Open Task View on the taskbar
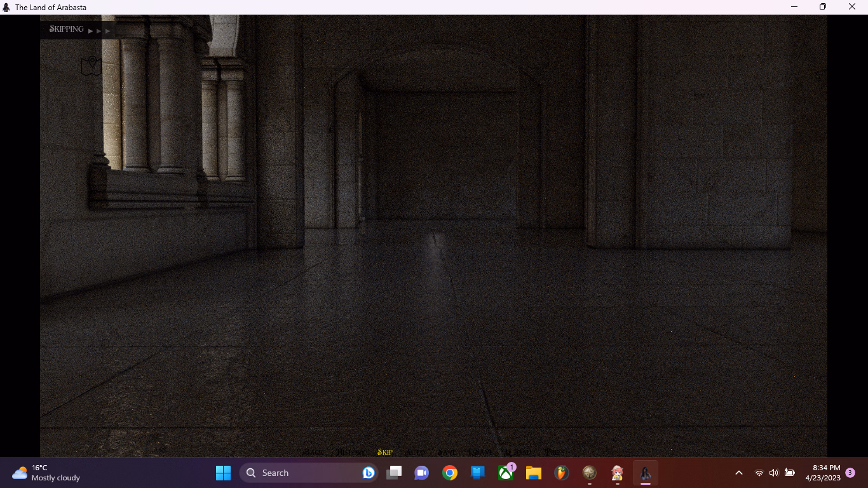The width and height of the screenshot is (868, 488). tap(394, 473)
